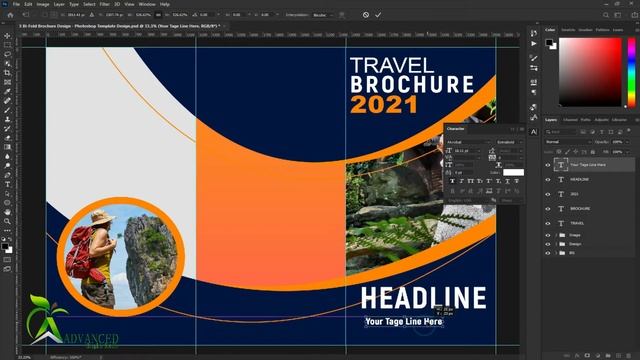
Task: Expand the Image layer group
Action: (x=556, y=235)
